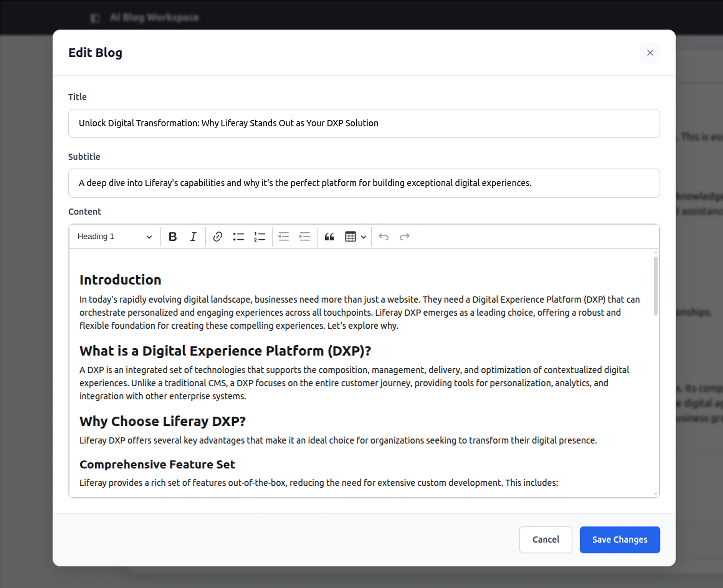The height and width of the screenshot is (588, 723).
Task: Click Cancel button
Action: (x=546, y=540)
